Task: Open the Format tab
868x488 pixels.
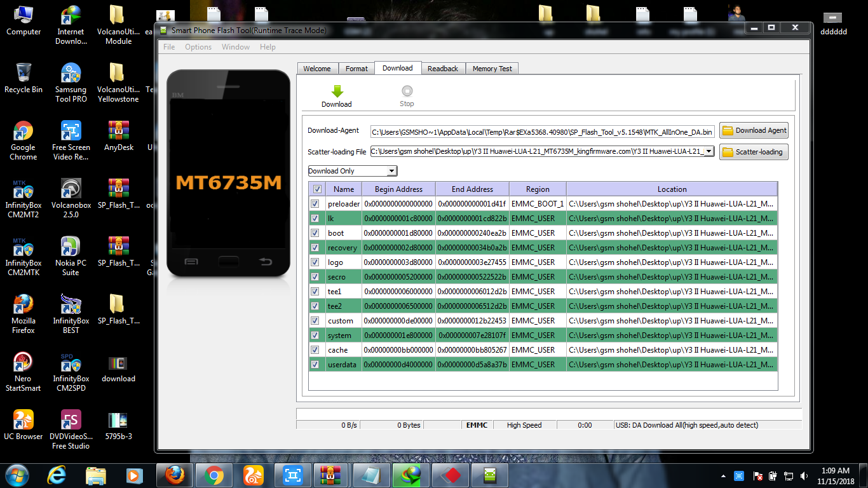Action: 356,69
